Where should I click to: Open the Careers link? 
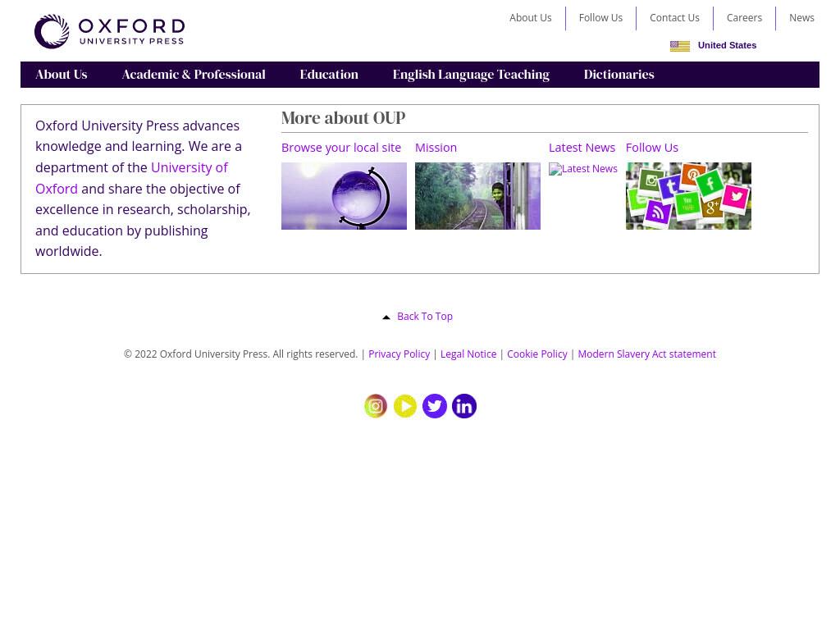click(x=744, y=18)
